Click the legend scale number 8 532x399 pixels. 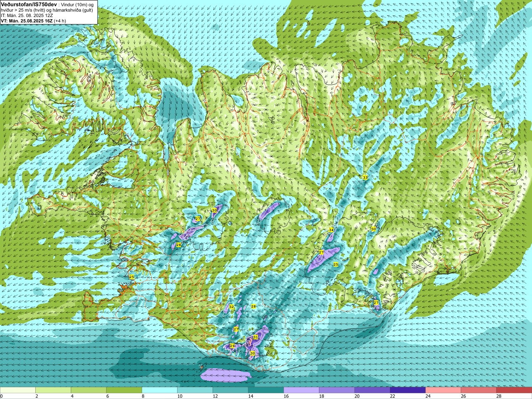143,396
